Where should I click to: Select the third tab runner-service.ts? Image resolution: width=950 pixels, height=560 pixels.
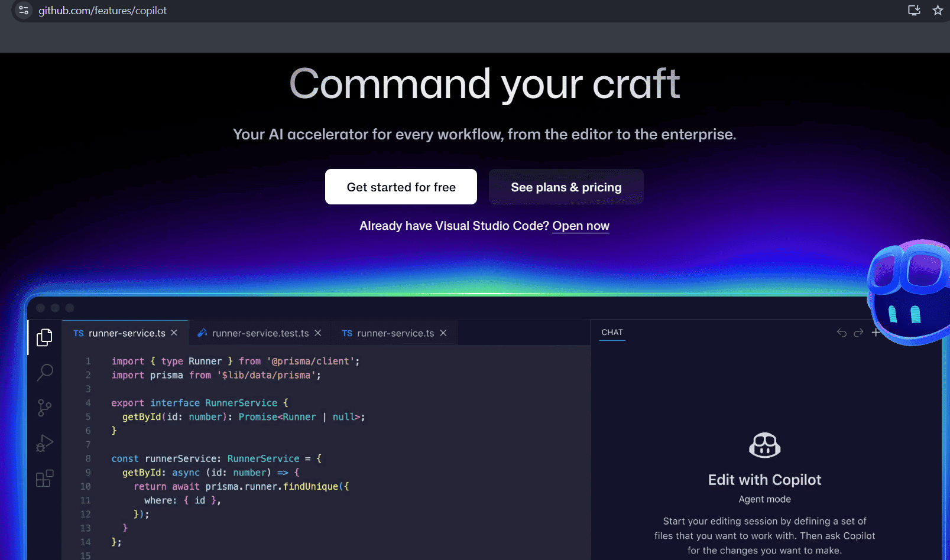coord(394,333)
